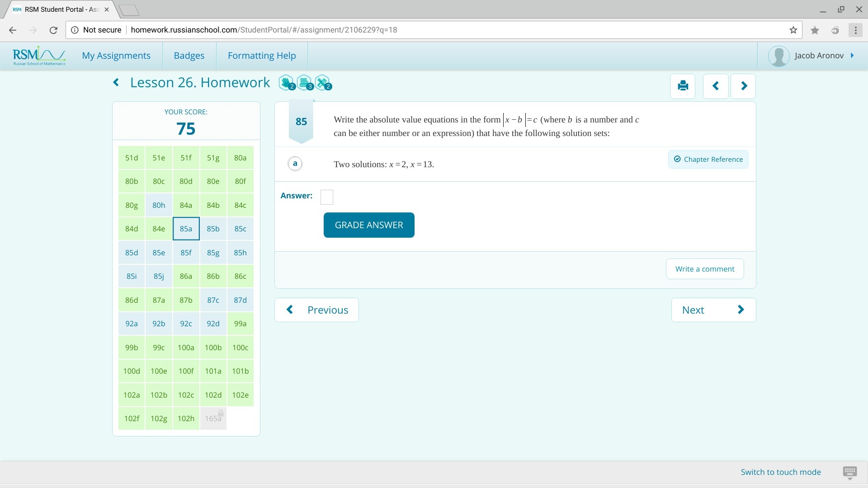This screenshot has width=868, height=488.
Task: Bookmark this page with star icon
Action: pos(793,30)
